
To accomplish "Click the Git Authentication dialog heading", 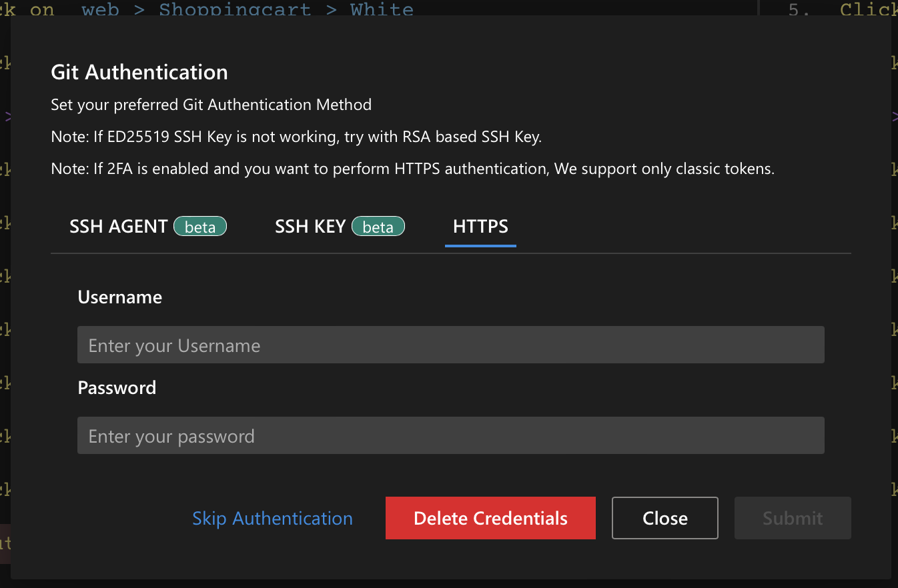I will coord(139,72).
